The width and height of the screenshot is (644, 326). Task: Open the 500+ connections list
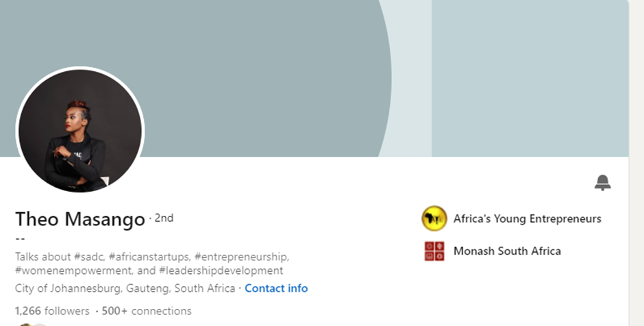tap(147, 311)
